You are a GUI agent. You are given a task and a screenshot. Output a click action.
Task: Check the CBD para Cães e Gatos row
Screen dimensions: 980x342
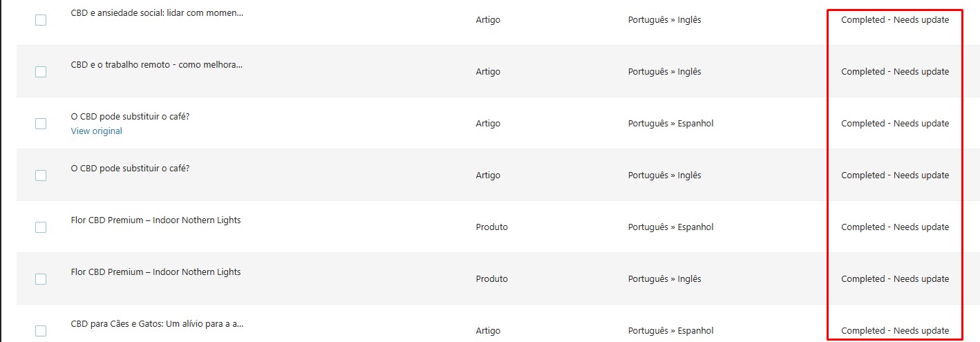41,330
